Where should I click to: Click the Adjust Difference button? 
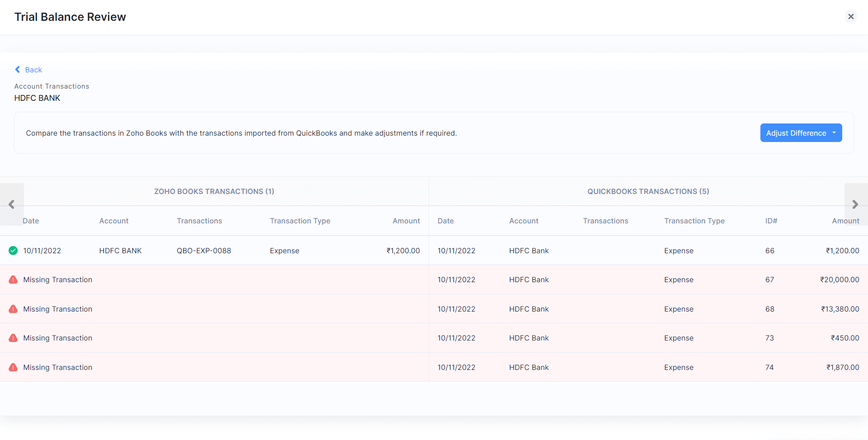click(797, 132)
